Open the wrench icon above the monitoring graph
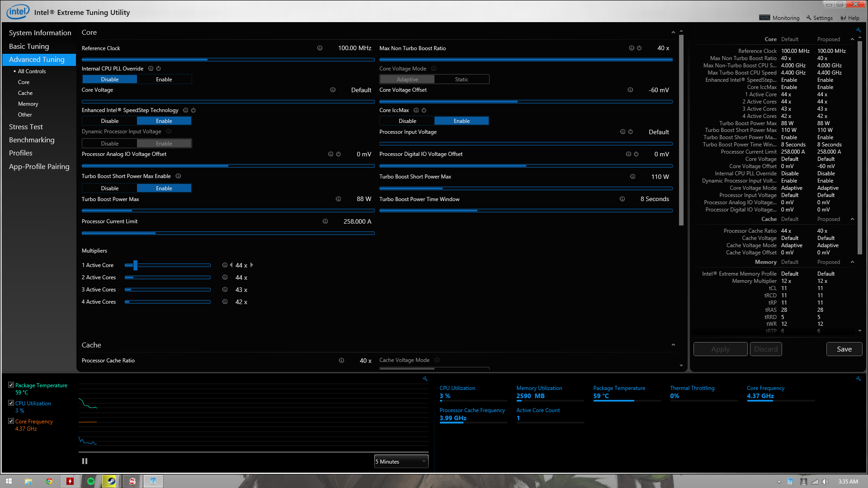This screenshot has height=488, width=868. pyautogui.click(x=425, y=379)
